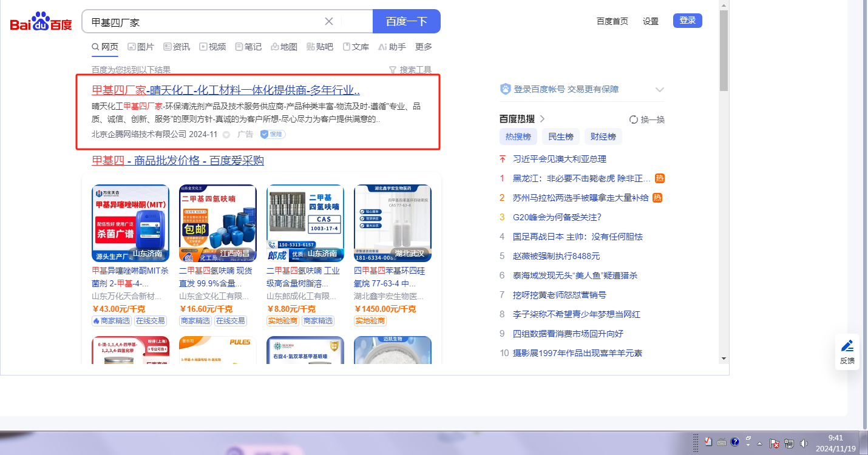Click the restore options icon in language bar
This screenshot has width=868, height=455.
[748, 439]
